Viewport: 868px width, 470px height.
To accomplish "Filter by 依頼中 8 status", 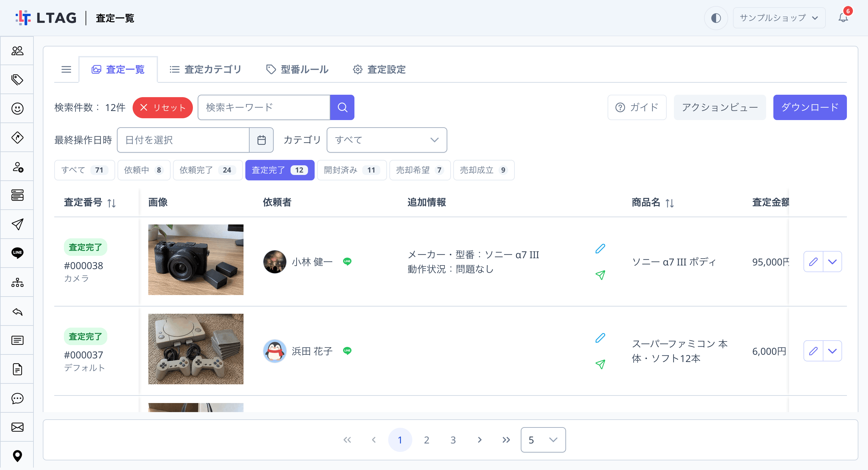I will pos(144,170).
